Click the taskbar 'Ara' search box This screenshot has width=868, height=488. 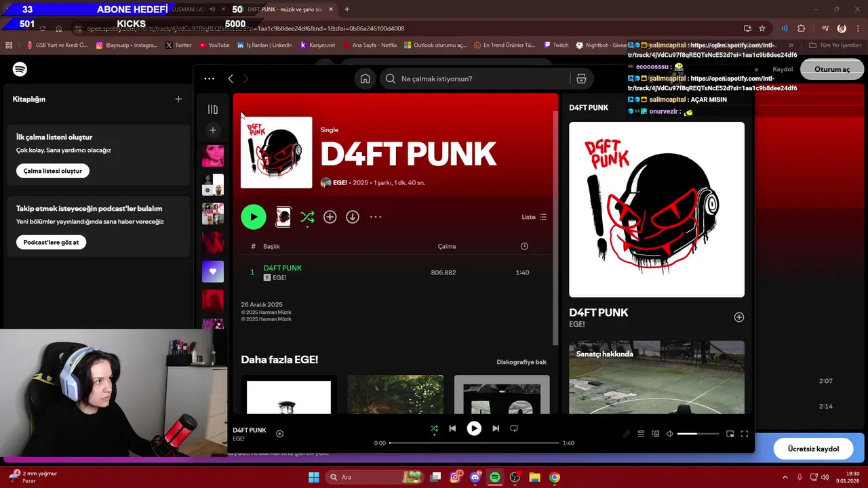(x=373, y=477)
